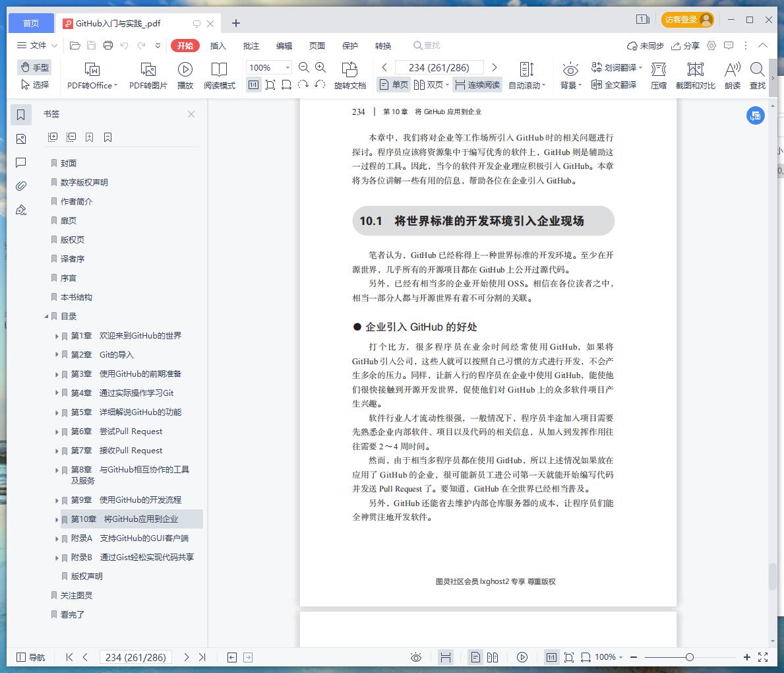Open the thumbnails sidebar panel
The width and height of the screenshot is (784, 673).
point(21,139)
